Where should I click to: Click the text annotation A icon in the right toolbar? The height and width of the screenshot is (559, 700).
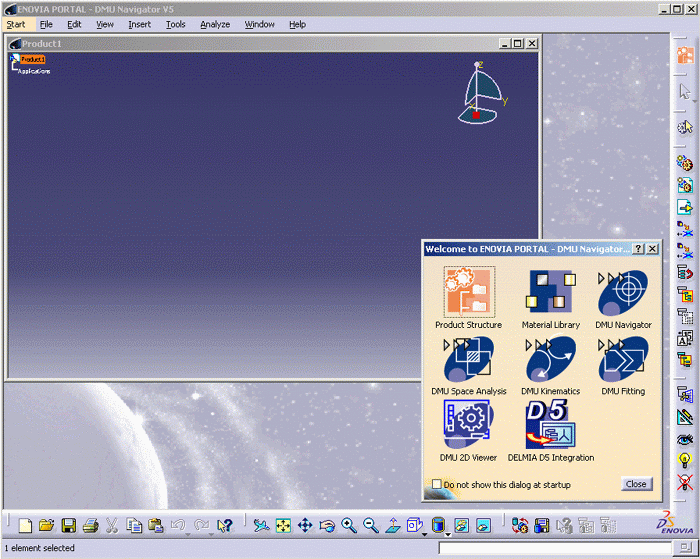[x=685, y=338]
